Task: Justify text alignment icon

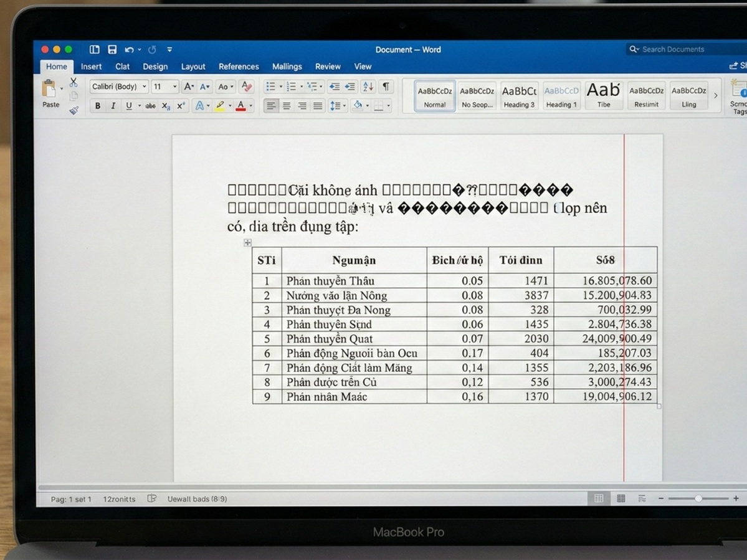Action: (318, 106)
